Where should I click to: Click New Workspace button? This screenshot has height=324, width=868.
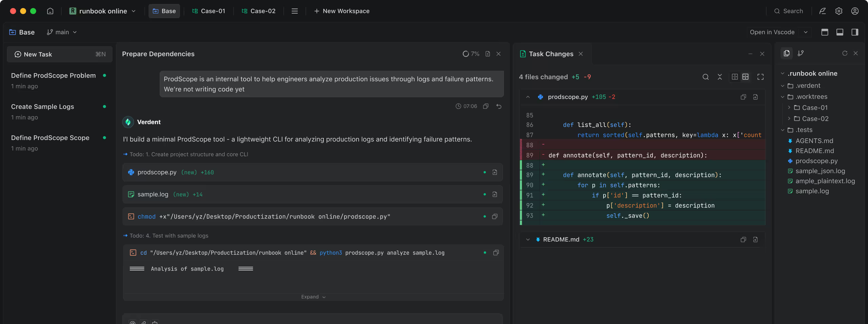pos(342,11)
